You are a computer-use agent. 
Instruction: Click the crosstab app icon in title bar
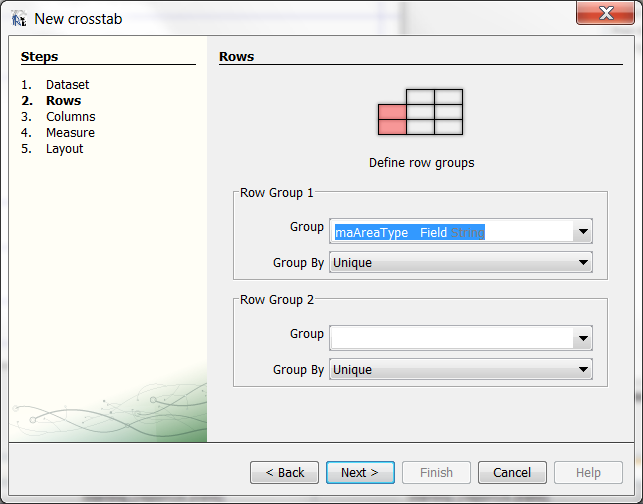[x=18, y=18]
